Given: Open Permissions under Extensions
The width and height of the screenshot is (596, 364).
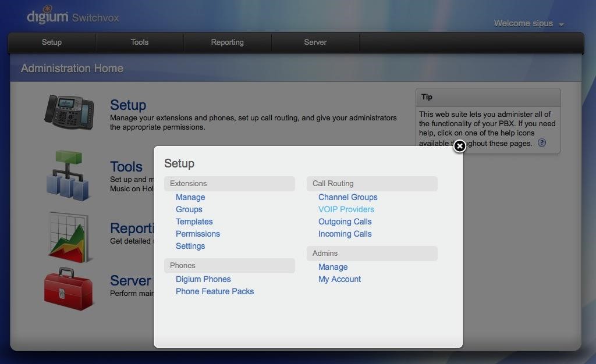Looking at the screenshot, I should point(198,234).
